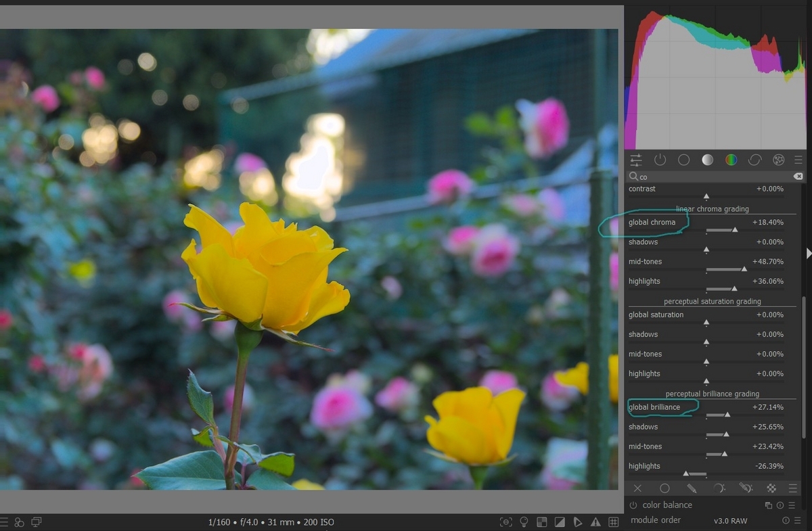Screen dimensions: 812x531
Task: Open the correct modules group
Action: tap(754, 160)
